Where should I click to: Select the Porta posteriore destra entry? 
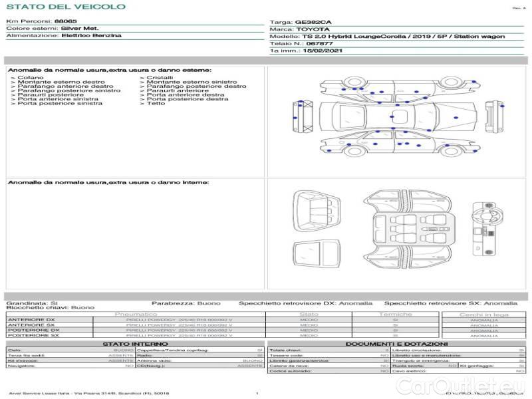188,99
